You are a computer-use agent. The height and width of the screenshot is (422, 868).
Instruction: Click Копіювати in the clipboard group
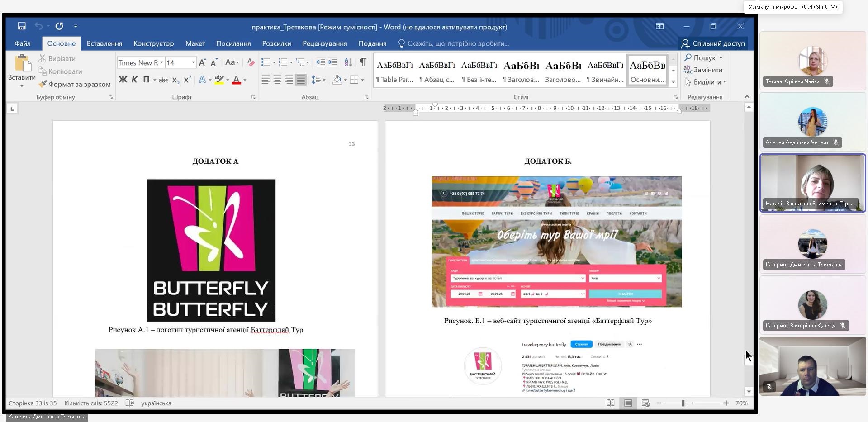pos(61,71)
